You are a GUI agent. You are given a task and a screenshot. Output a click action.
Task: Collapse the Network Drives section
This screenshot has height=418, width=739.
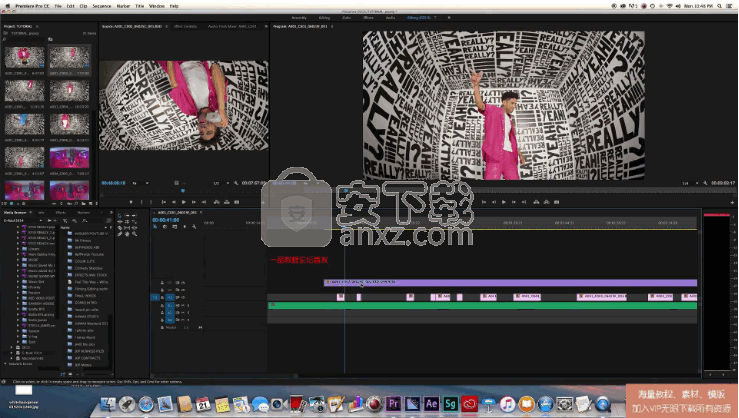[6, 364]
